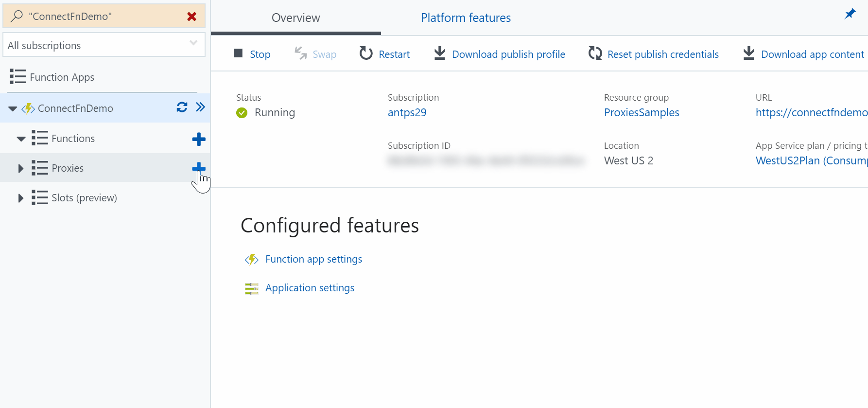Open Function app settings link
868x408 pixels.
point(313,259)
